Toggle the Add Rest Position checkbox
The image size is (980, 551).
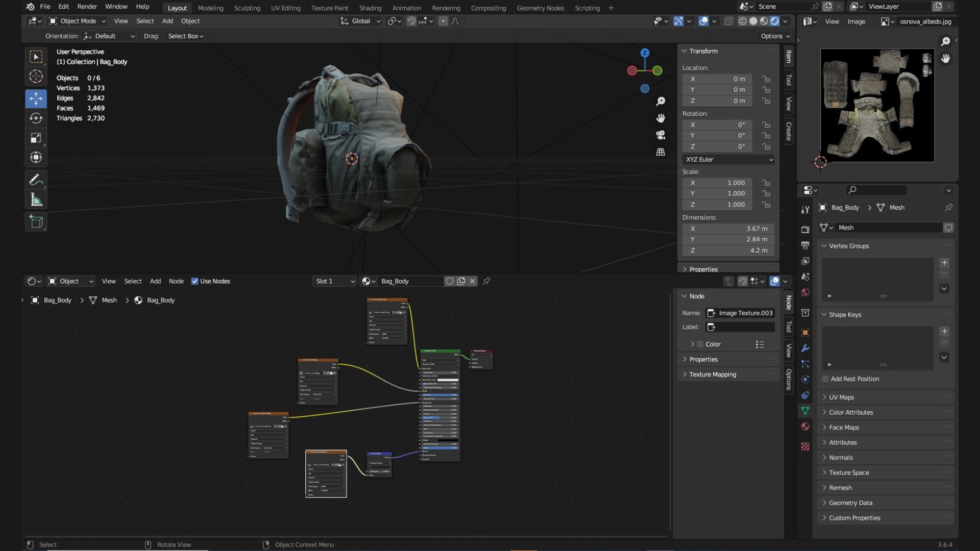coord(825,379)
